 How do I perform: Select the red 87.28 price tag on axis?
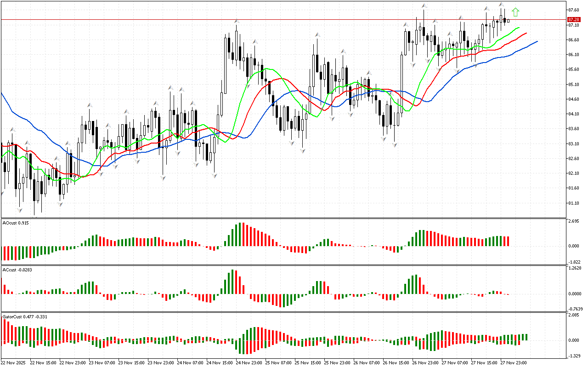pos(573,20)
